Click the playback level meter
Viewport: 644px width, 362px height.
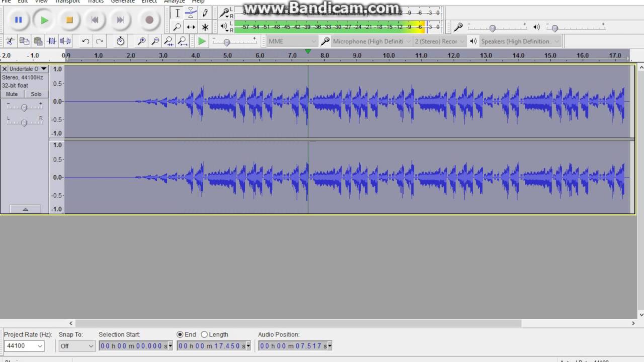point(338,27)
